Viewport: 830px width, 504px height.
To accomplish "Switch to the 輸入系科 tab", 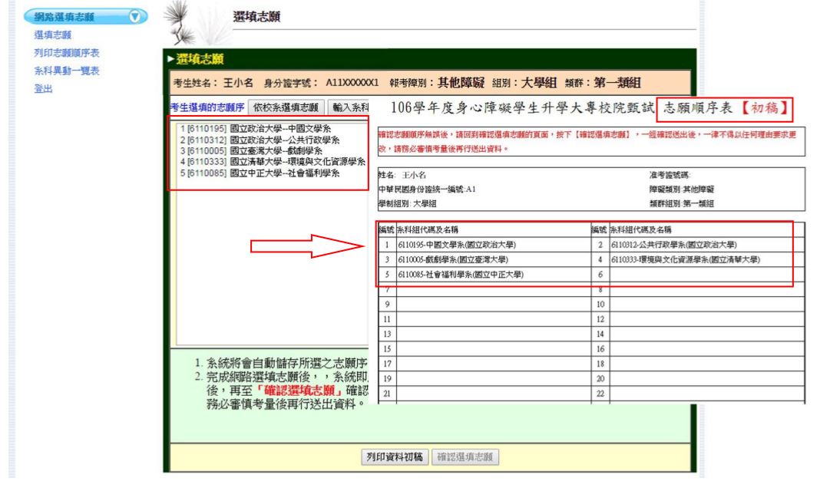I will [x=349, y=107].
